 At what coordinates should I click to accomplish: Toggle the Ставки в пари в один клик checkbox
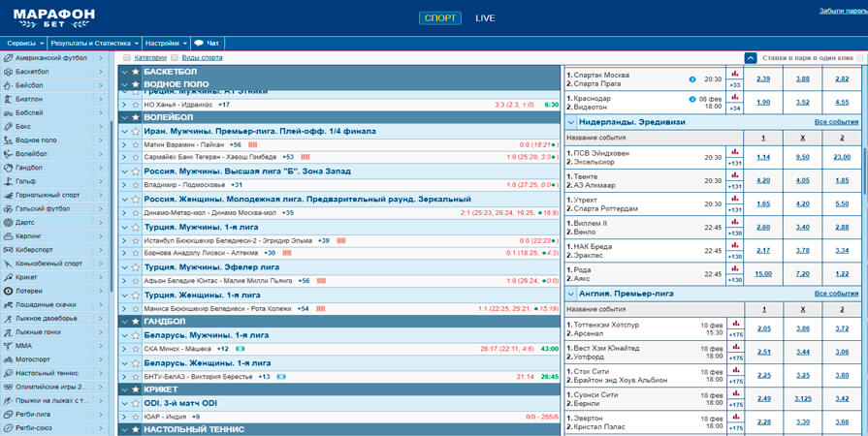pyautogui.click(x=859, y=58)
